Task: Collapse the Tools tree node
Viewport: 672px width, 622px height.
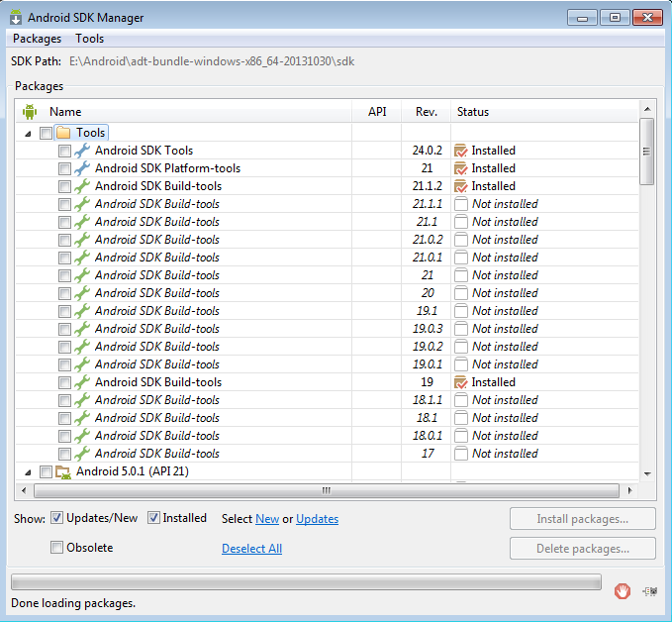Action: pyautogui.click(x=29, y=134)
